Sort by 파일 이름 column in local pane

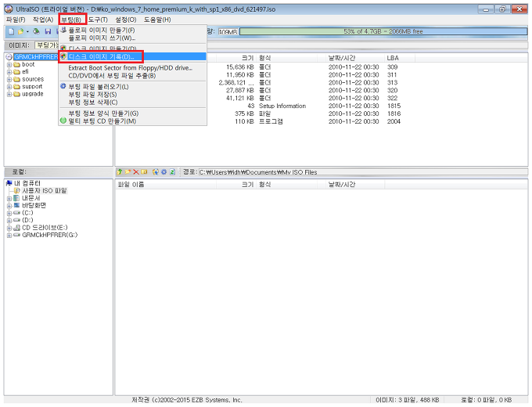(x=166, y=184)
